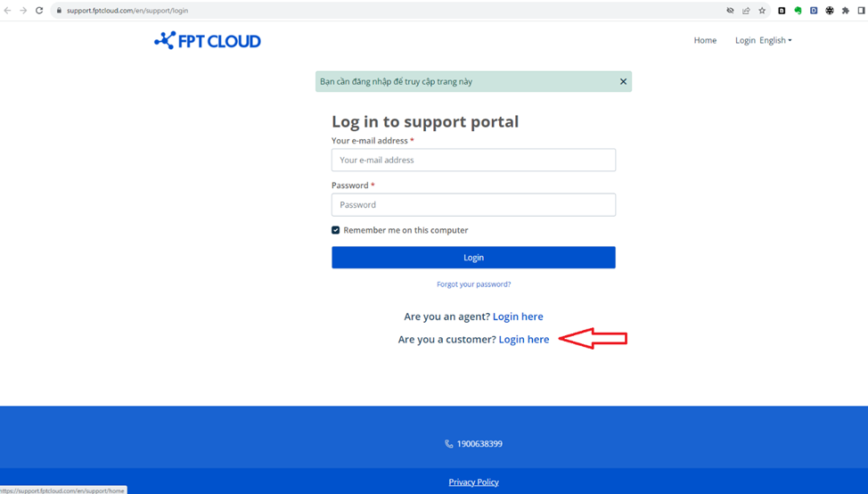This screenshot has height=494, width=868.
Task: Reload the page with the refresh icon
Action: coord(39,11)
